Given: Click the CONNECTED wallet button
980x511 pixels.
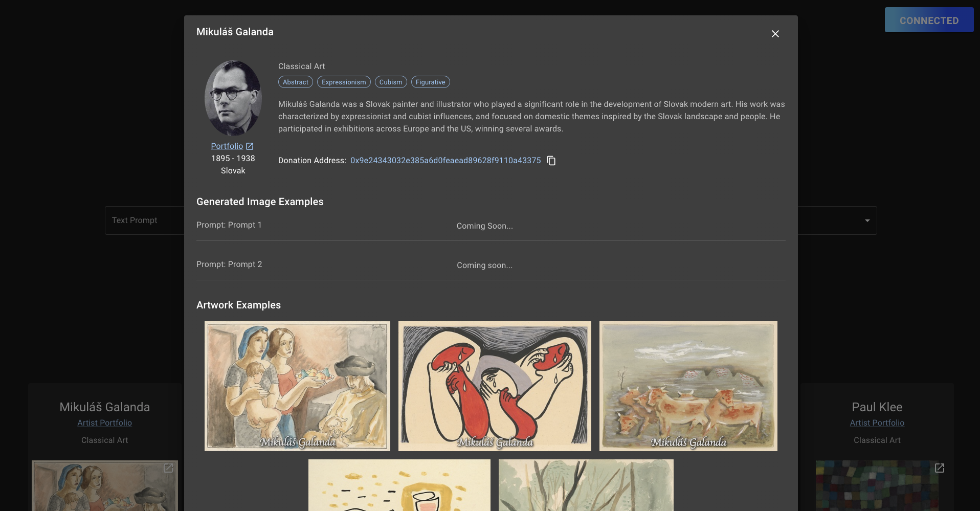Looking at the screenshot, I should point(929,20).
